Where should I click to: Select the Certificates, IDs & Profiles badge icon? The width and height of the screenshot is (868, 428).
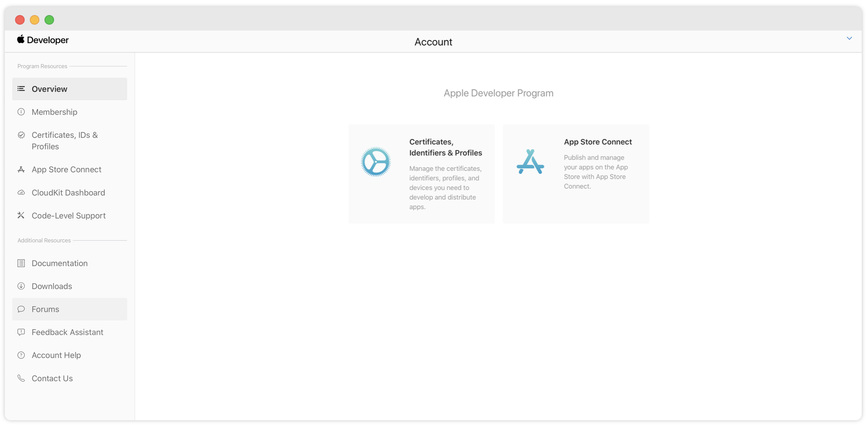pos(21,135)
